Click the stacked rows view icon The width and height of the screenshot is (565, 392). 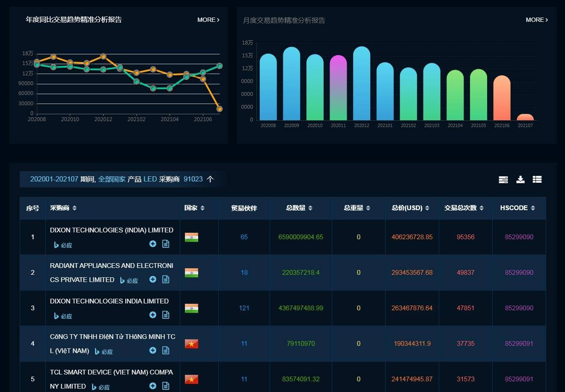pos(503,180)
